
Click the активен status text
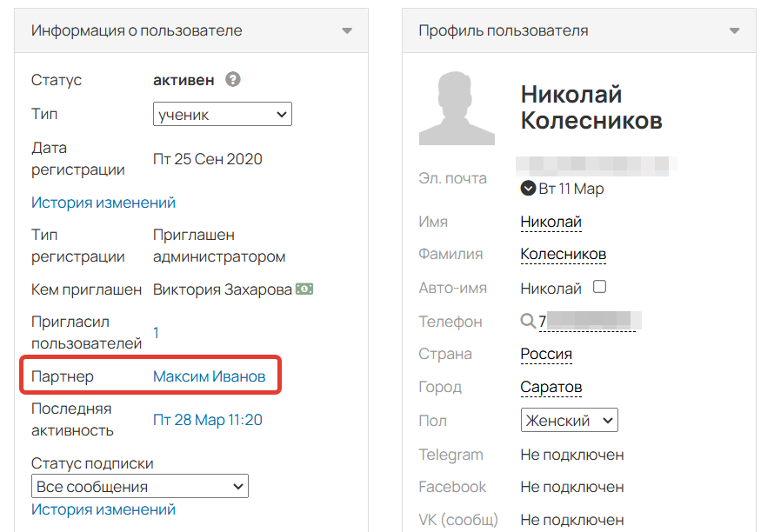[x=183, y=80]
